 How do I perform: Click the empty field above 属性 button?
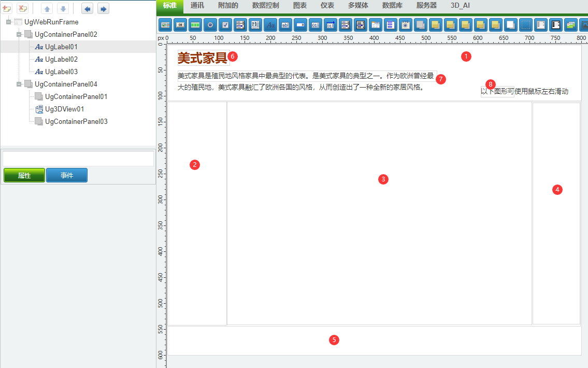(78, 158)
